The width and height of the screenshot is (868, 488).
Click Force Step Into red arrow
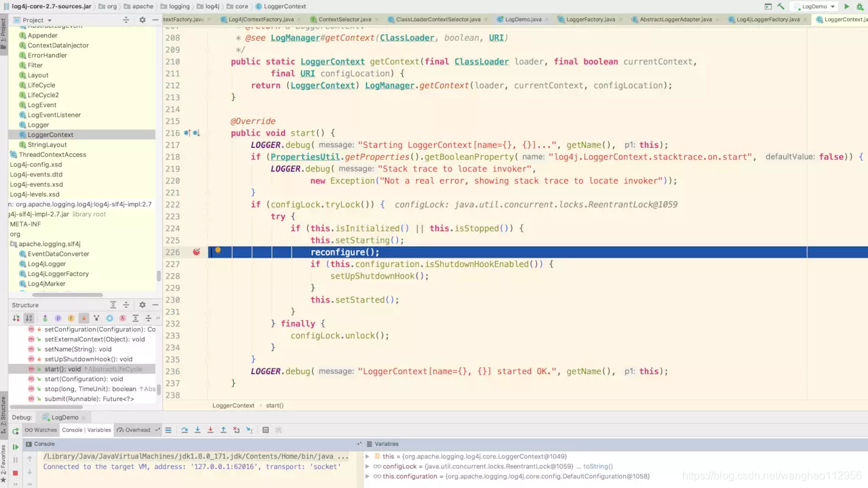point(210,430)
